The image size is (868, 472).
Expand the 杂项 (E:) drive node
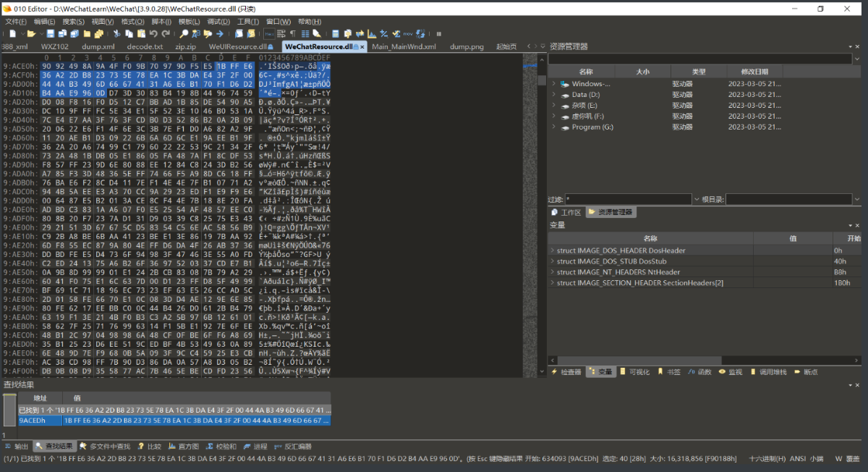pyautogui.click(x=553, y=105)
